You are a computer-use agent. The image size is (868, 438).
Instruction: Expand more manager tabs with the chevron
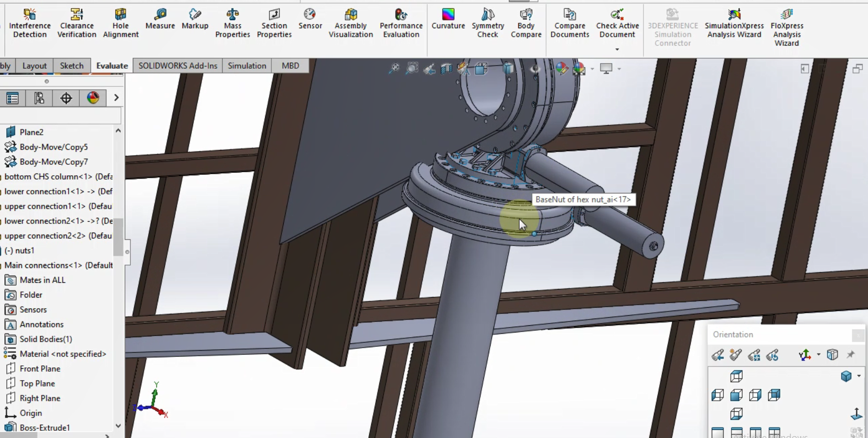pos(116,98)
